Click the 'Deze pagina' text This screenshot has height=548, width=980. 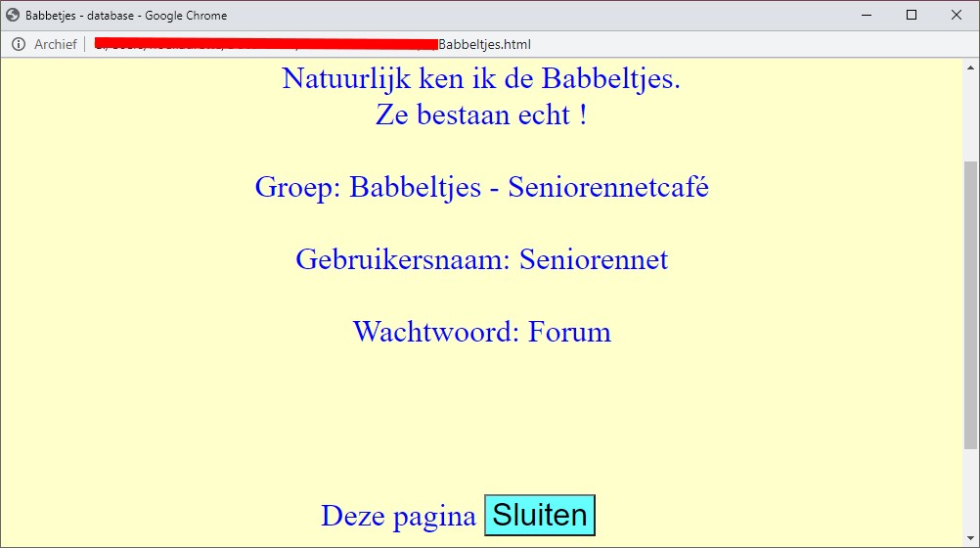tap(398, 516)
